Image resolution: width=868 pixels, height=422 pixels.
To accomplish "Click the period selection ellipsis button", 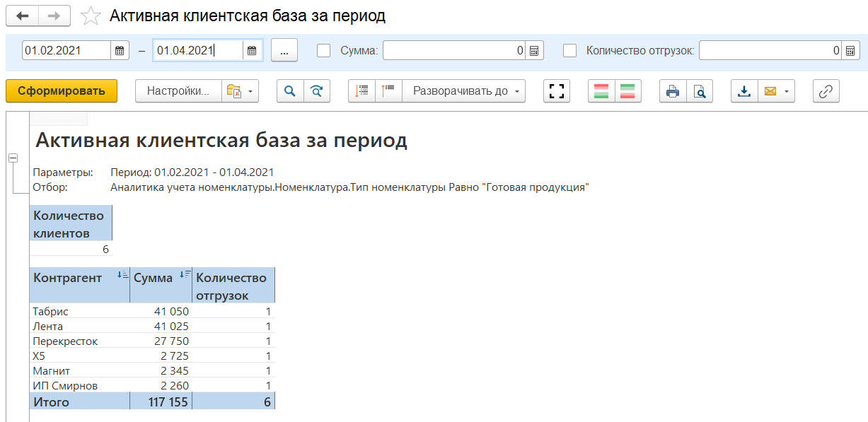I will click(x=284, y=51).
